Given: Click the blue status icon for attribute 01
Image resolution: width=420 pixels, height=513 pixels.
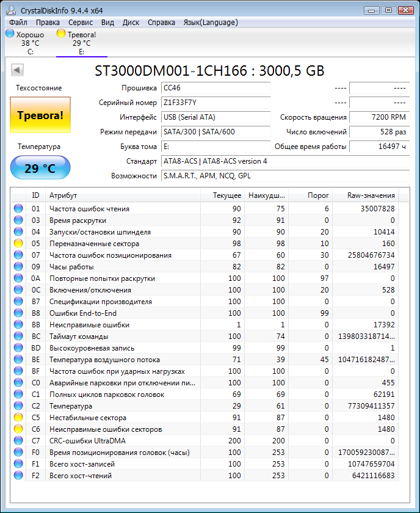Looking at the screenshot, I should (x=18, y=208).
